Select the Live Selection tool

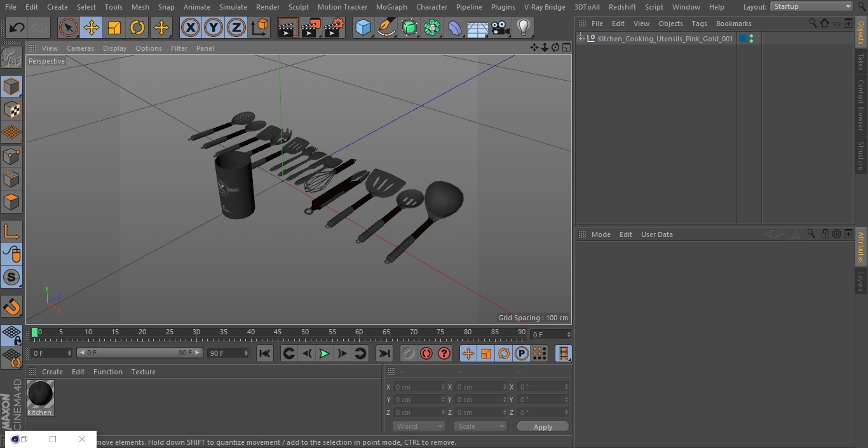[68, 27]
